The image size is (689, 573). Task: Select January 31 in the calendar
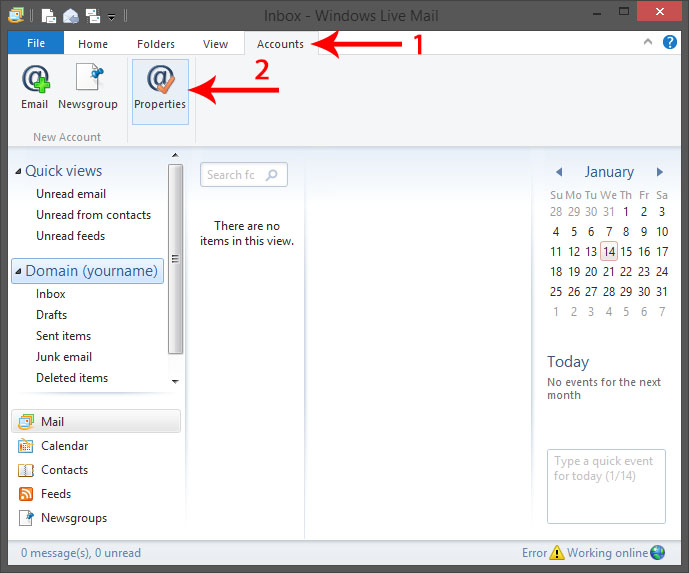point(662,292)
